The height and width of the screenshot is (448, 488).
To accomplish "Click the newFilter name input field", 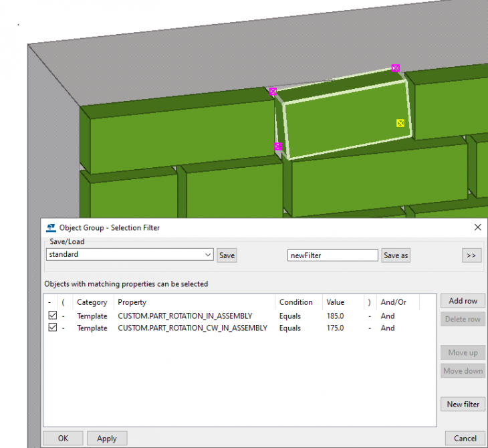I will (x=332, y=255).
